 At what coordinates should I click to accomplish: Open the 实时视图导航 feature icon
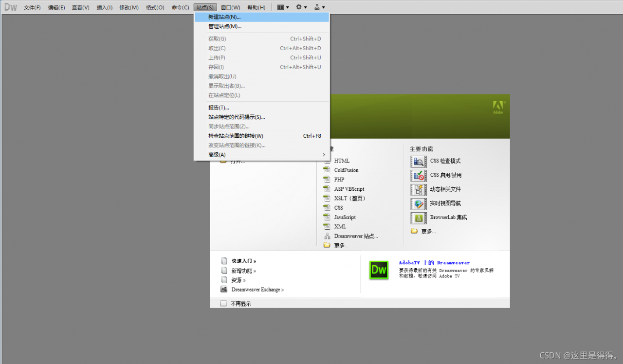tap(419, 203)
